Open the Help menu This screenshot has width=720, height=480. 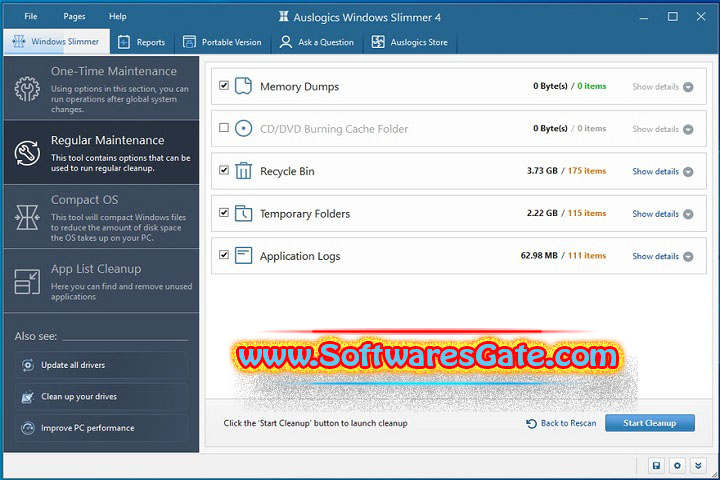[x=118, y=17]
